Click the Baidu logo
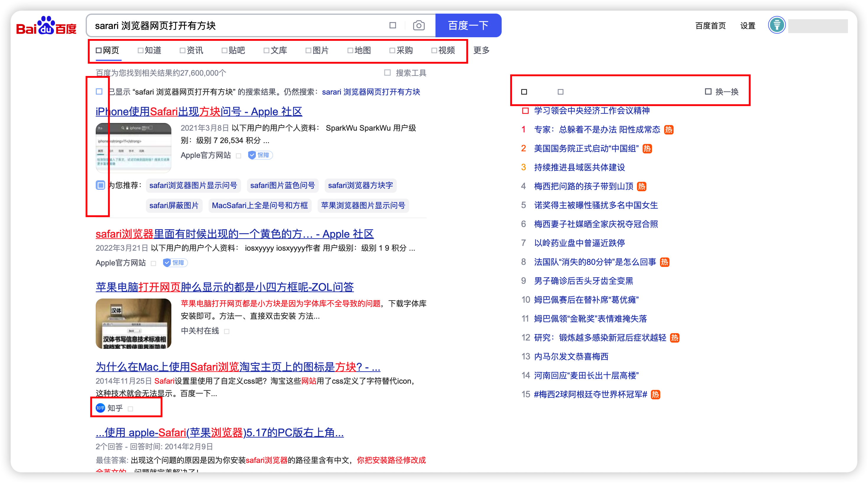The height and width of the screenshot is (483, 868). click(46, 26)
